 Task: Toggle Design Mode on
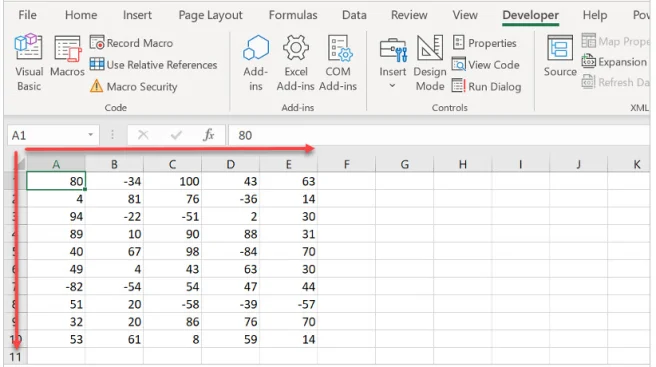point(430,63)
